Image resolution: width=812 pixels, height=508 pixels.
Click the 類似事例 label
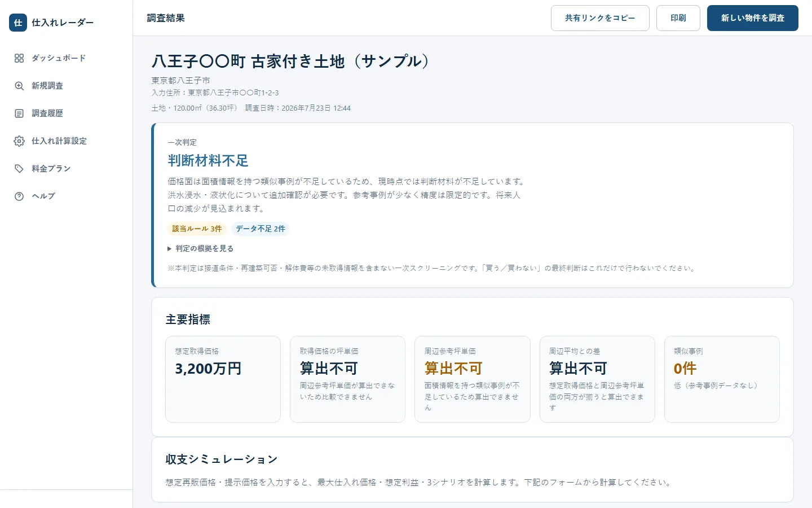pyautogui.click(x=689, y=351)
